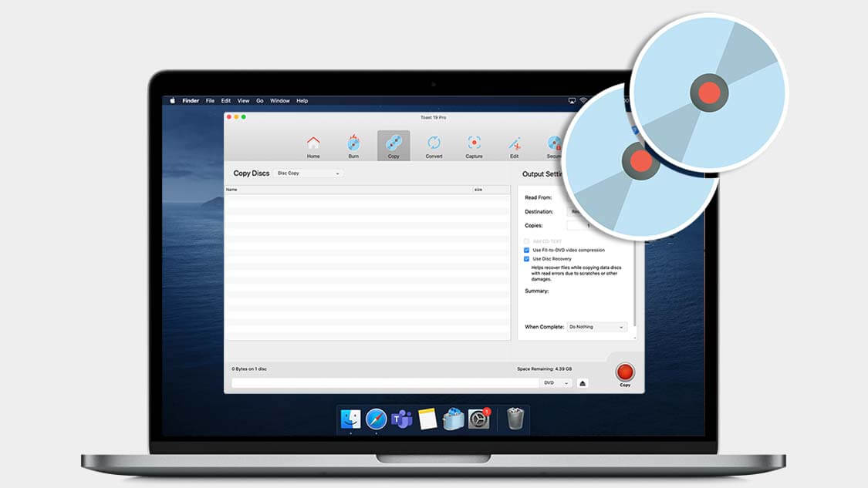Click the disc eject icon
The width and height of the screenshot is (868, 488).
pos(583,383)
